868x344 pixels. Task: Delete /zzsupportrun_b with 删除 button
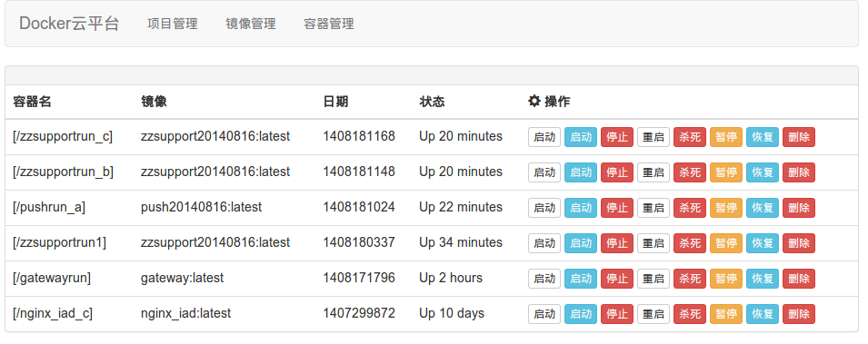(799, 172)
